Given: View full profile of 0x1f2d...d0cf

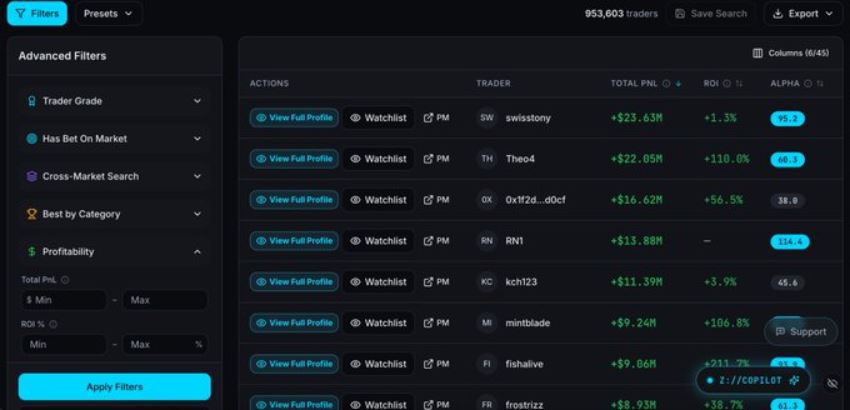Looking at the screenshot, I should pos(294,200).
